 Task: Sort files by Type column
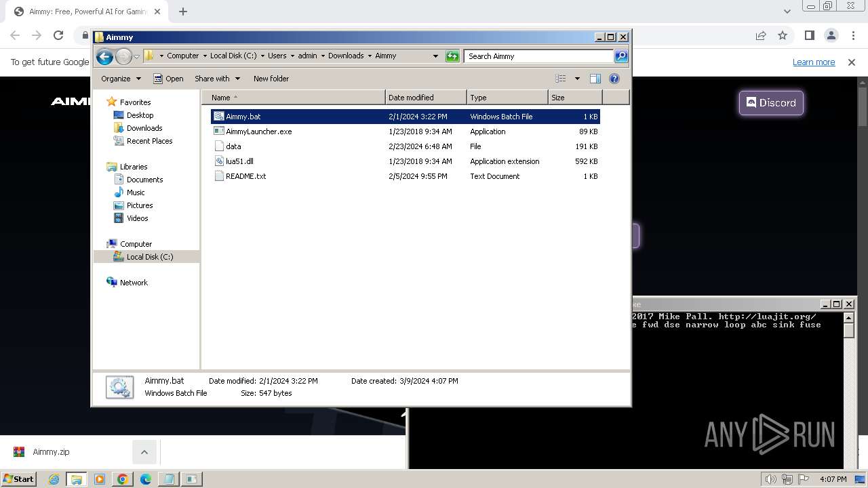(507, 98)
